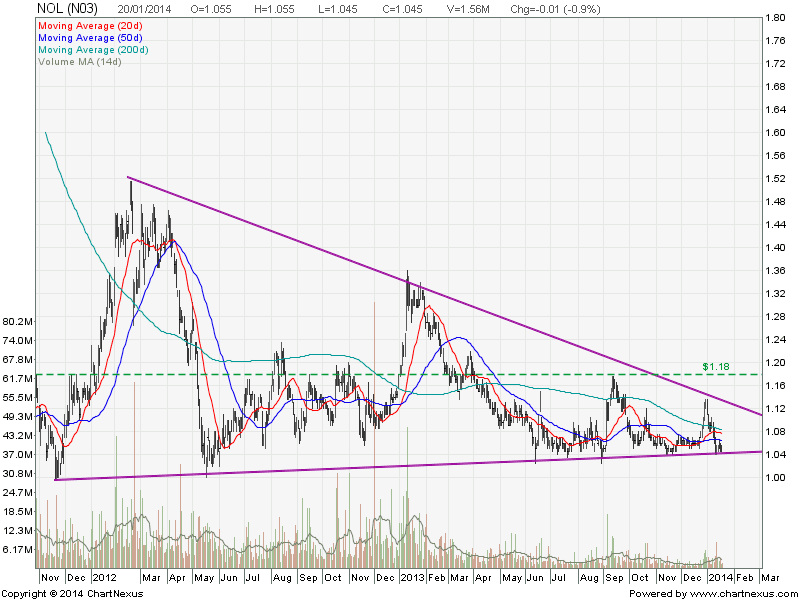Click the 1.20 price axis label

(776, 362)
